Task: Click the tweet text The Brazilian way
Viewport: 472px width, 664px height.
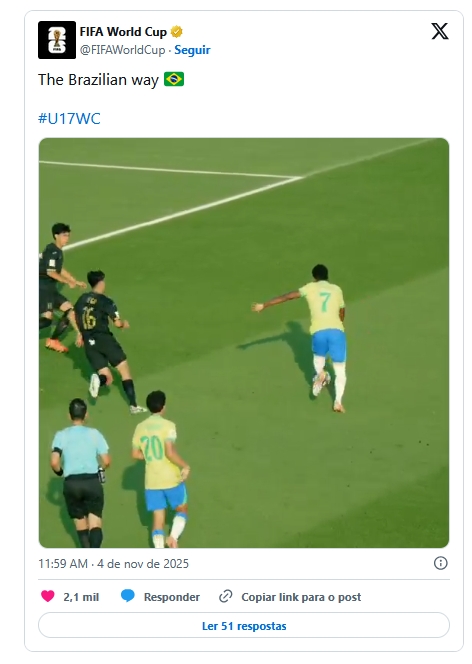Action: 98,80
